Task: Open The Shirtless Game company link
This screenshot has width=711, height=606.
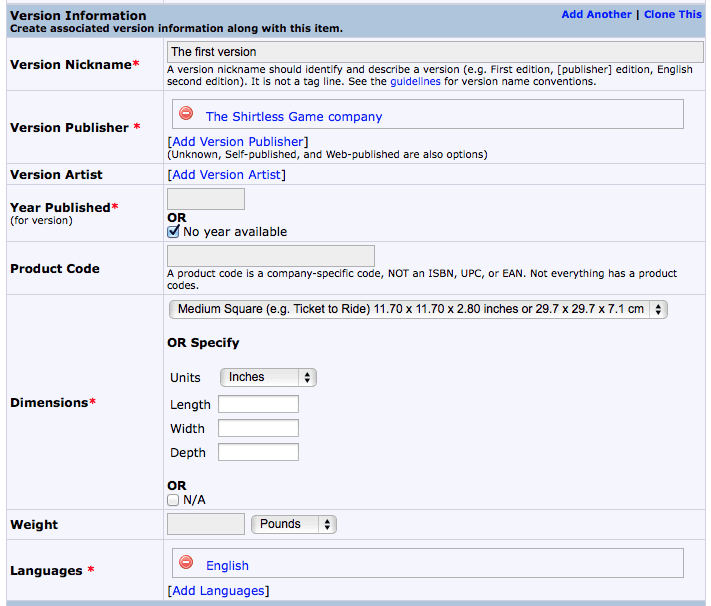Action: point(294,117)
